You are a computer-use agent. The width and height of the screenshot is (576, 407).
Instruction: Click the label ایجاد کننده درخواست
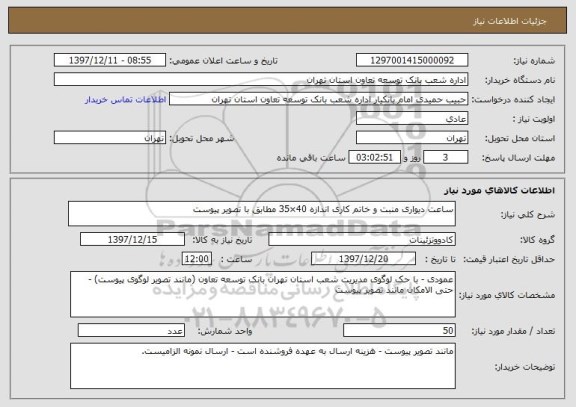513,100
